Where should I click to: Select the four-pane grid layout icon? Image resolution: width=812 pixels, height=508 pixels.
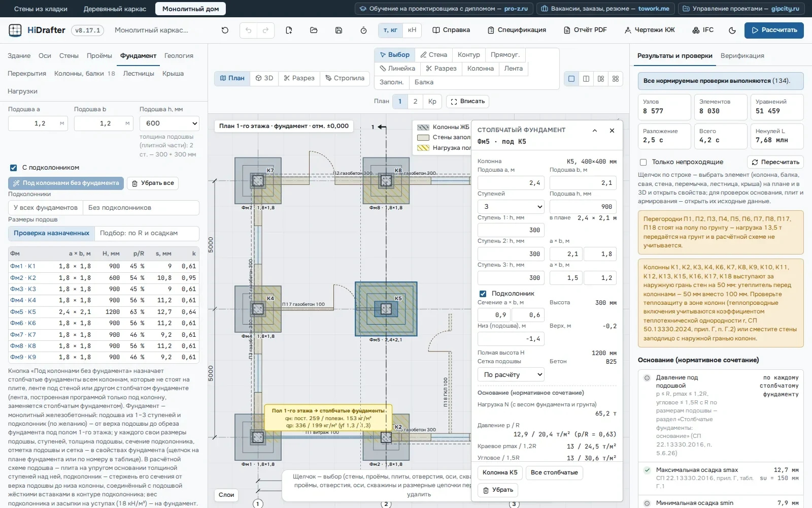click(x=616, y=79)
